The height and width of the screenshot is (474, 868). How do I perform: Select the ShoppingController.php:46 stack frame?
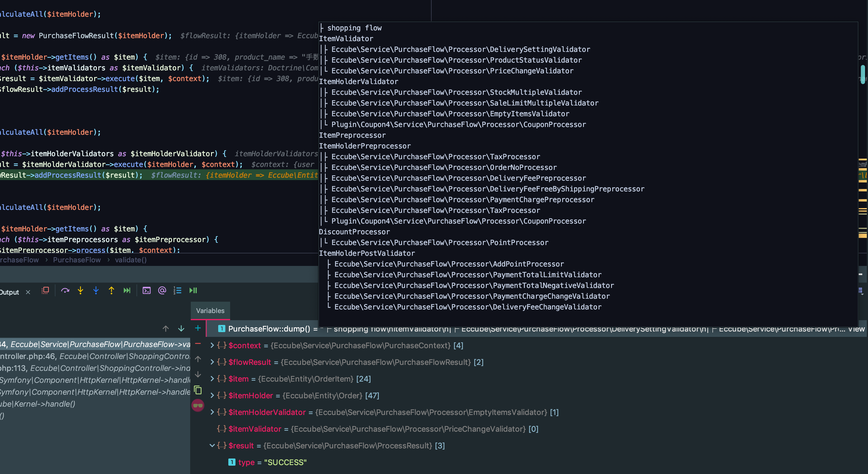(x=95, y=356)
